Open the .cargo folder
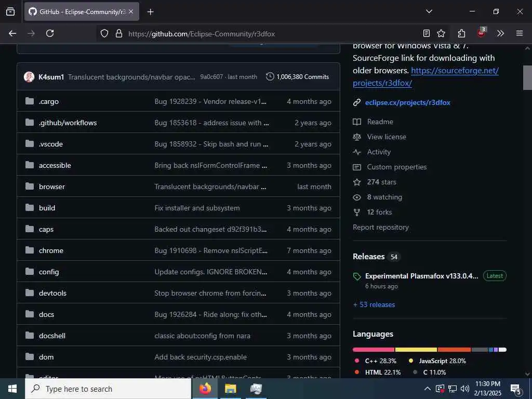532x399 pixels. pyautogui.click(x=49, y=101)
